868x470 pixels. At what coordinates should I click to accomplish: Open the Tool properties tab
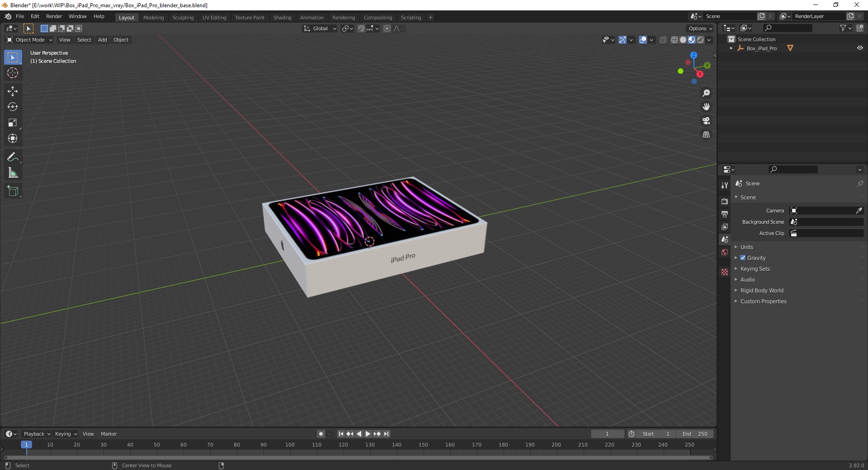point(725,185)
